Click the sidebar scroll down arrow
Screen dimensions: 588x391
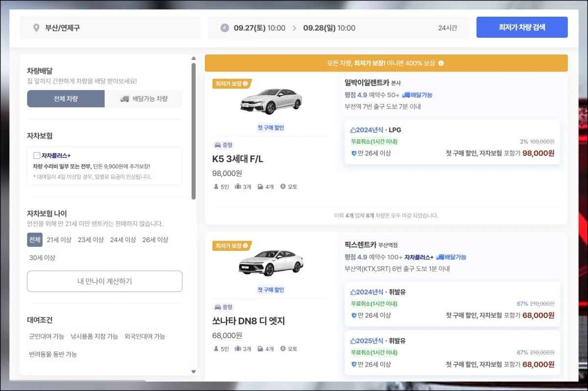pos(194,372)
